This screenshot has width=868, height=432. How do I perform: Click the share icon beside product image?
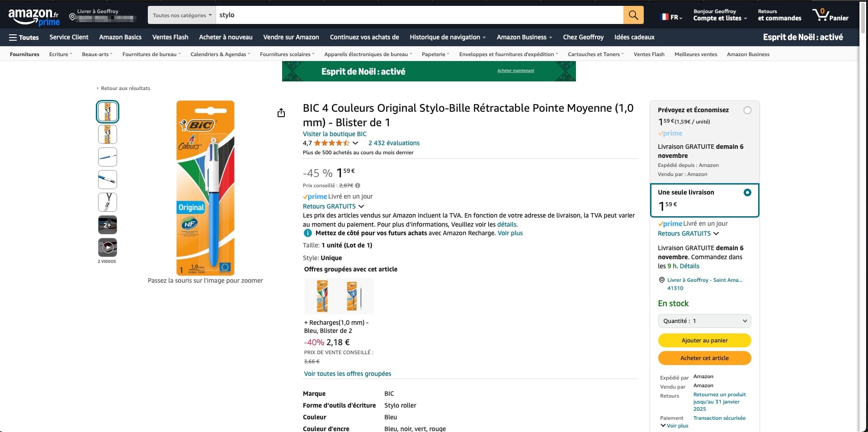point(281,113)
